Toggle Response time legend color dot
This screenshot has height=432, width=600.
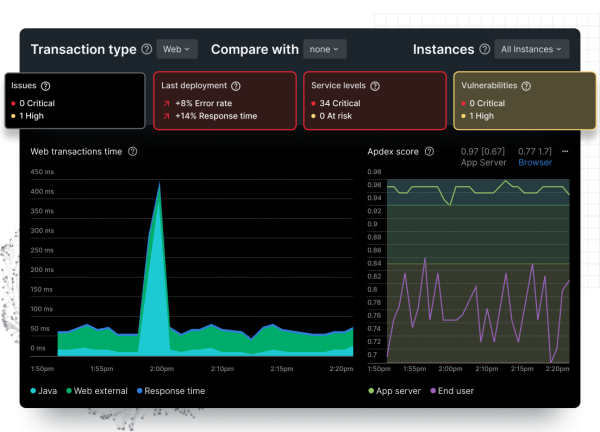pyautogui.click(x=140, y=391)
